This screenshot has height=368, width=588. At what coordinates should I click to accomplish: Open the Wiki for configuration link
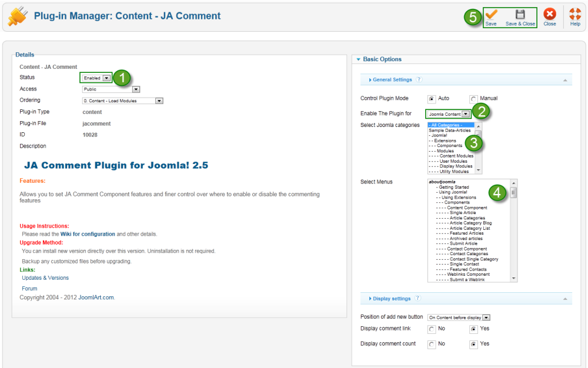click(88, 234)
